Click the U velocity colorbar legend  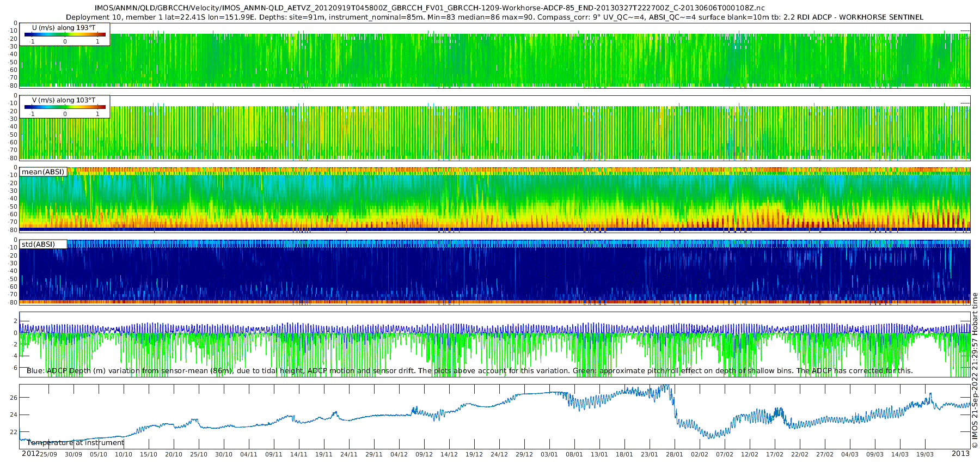coord(65,34)
